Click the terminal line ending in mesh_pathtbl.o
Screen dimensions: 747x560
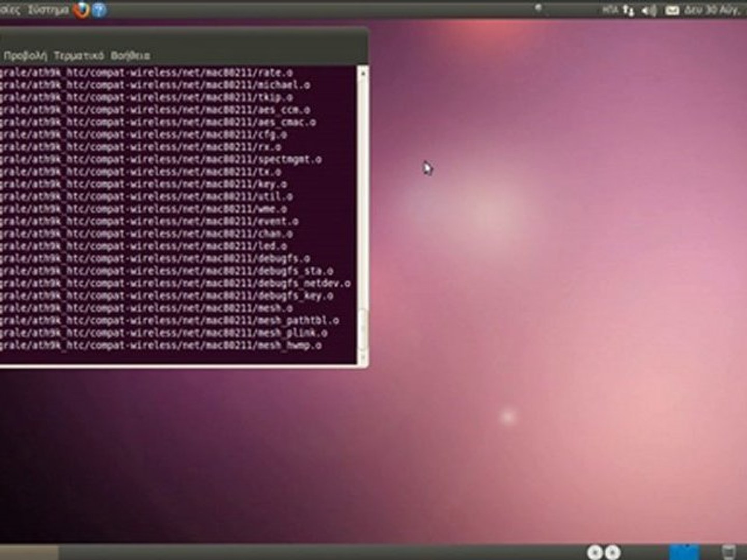pyautogui.click(x=170, y=321)
